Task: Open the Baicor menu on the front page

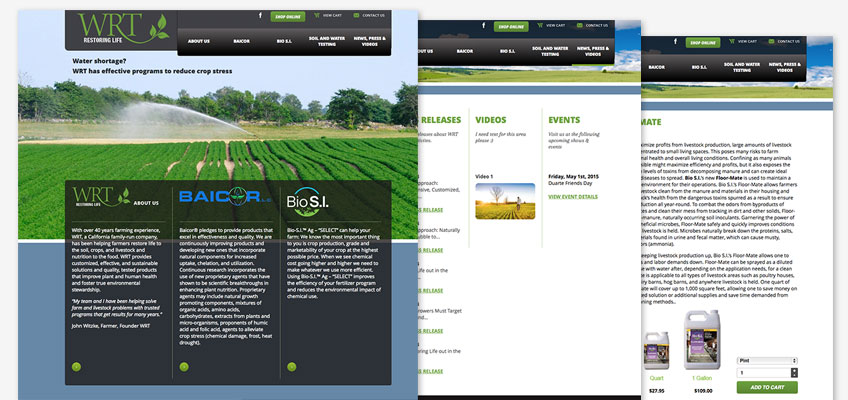Action: tap(242, 41)
